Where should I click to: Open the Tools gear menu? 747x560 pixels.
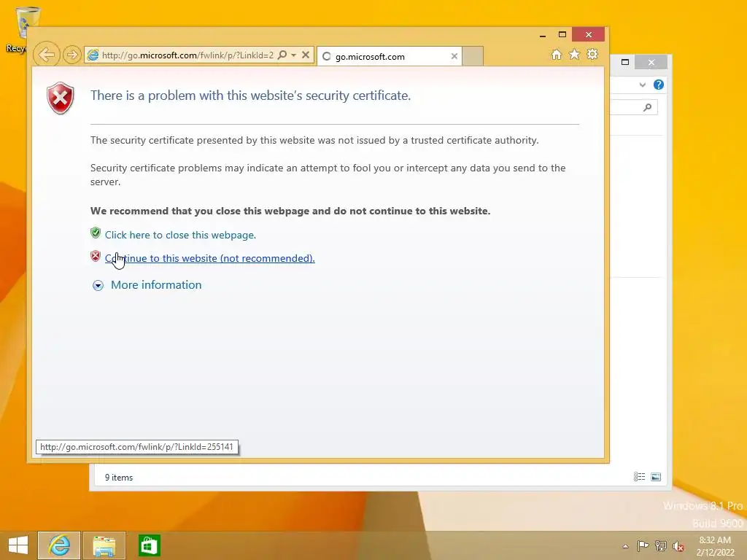click(x=592, y=54)
